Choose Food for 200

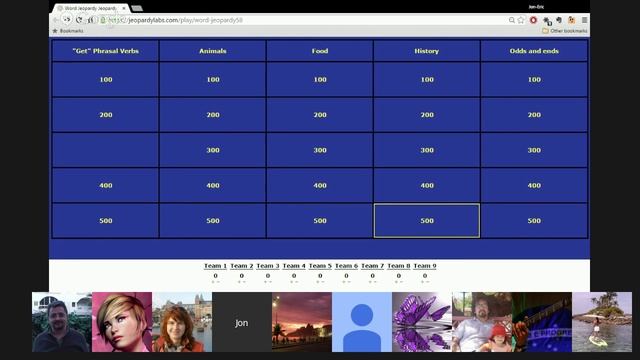[x=320, y=115]
